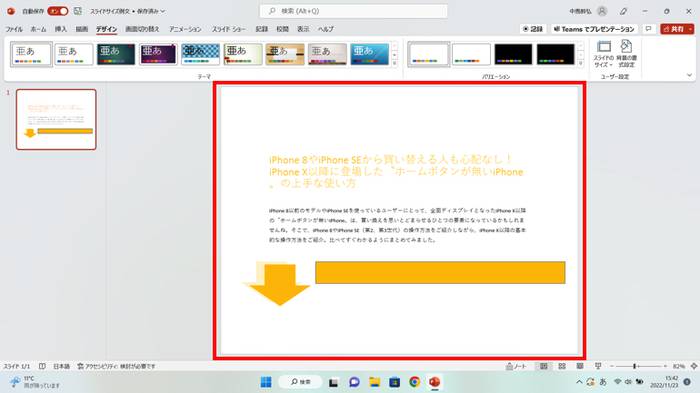Switch to Reading view icon
Image resolution: width=700 pixels, height=393 pixels.
pyautogui.click(x=580, y=366)
